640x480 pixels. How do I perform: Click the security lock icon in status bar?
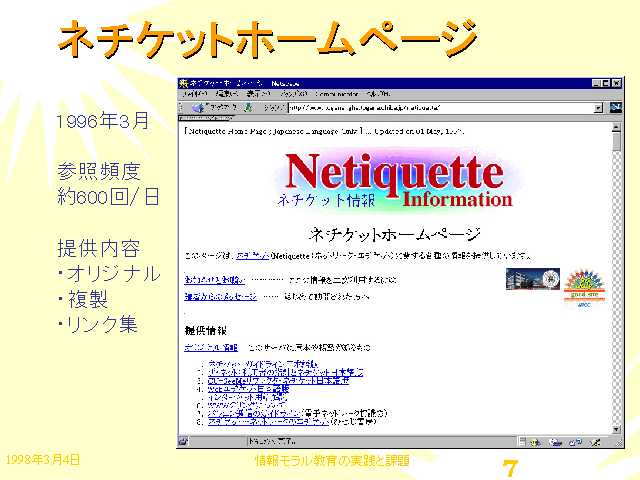pyautogui.click(x=184, y=441)
